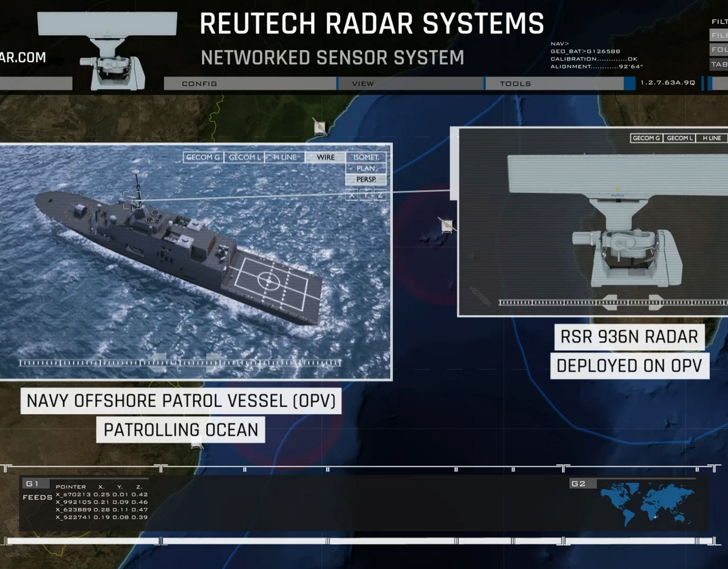Viewport: 728px width, 569px height.
Task: Click the CALIBRATION status line
Action: tap(594, 59)
